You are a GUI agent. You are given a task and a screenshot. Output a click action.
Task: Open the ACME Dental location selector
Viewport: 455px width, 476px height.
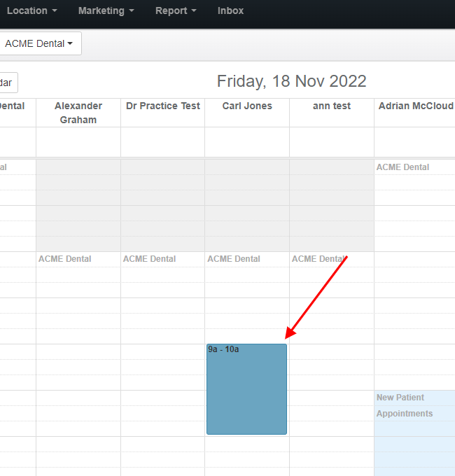(39, 43)
